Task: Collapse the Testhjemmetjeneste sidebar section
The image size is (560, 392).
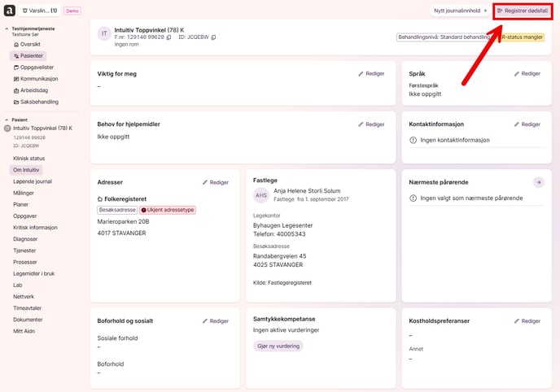Action: [x=7, y=28]
